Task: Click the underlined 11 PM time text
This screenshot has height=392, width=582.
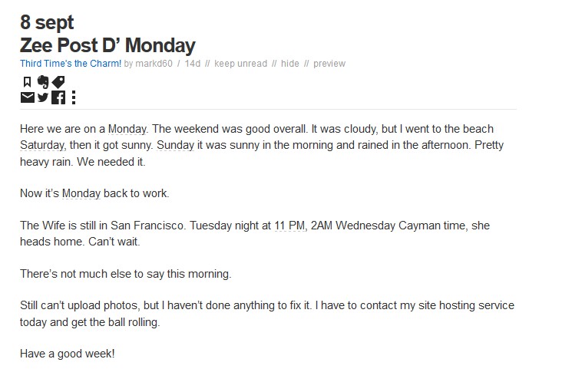Action: [x=289, y=226]
